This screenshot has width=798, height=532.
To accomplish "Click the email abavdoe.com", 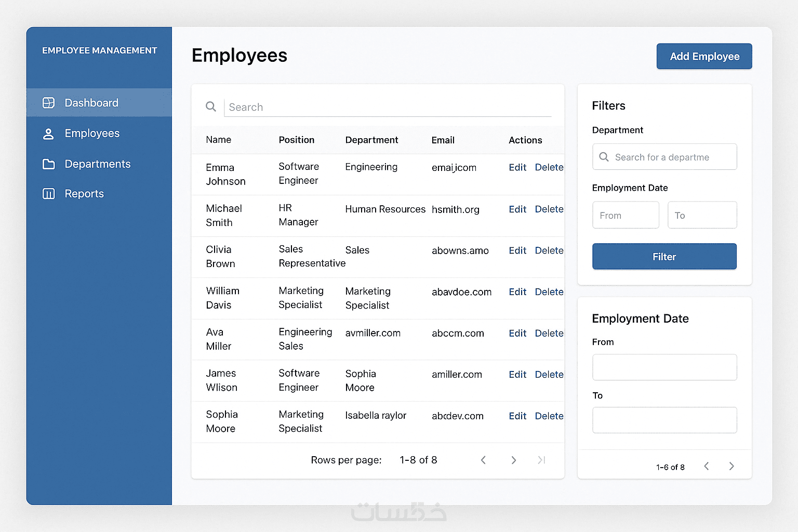I will [462, 292].
